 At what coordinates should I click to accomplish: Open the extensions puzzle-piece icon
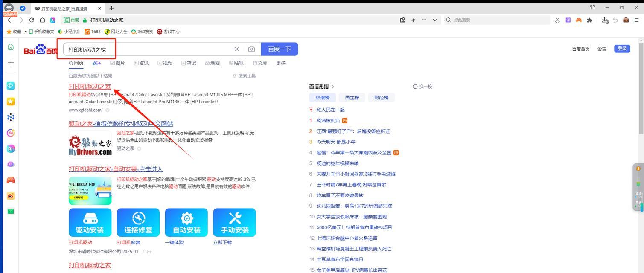coord(590,20)
